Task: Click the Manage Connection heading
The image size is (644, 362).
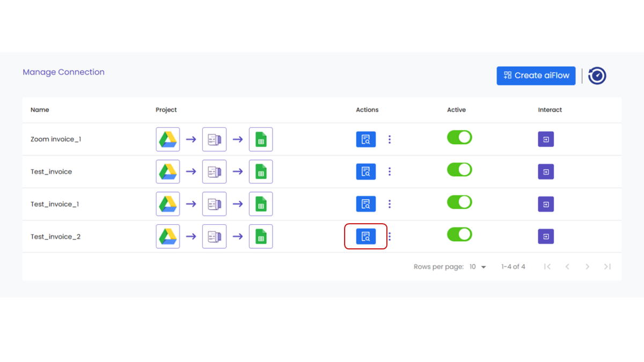Action: pos(63,72)
